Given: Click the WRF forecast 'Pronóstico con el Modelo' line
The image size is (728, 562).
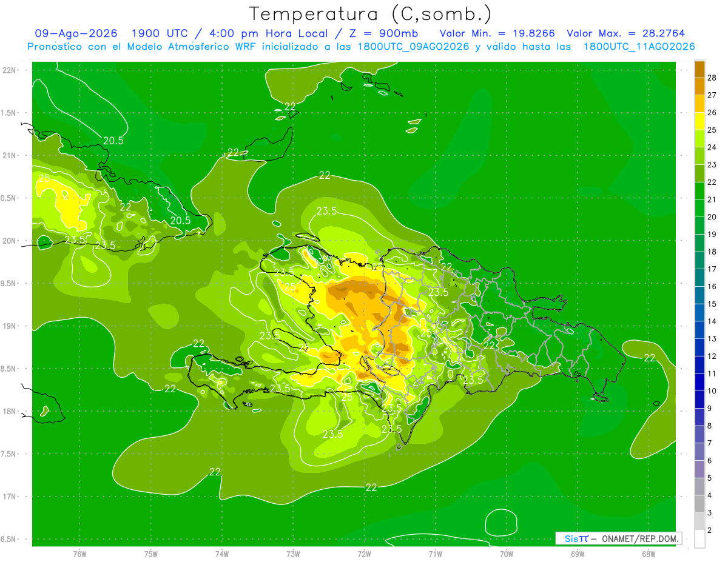Looking at the screenshot, I should click(361, 46).
